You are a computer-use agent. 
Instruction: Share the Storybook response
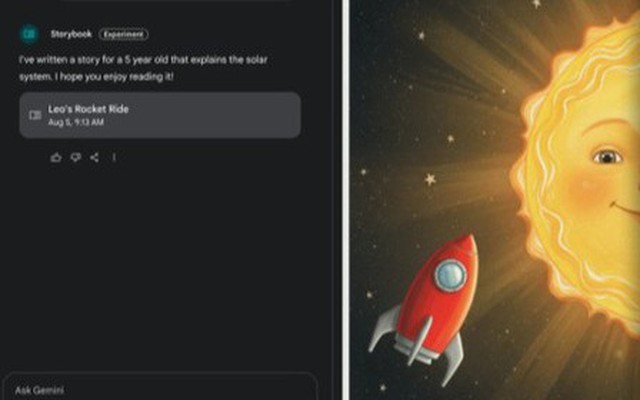point(94,158)
